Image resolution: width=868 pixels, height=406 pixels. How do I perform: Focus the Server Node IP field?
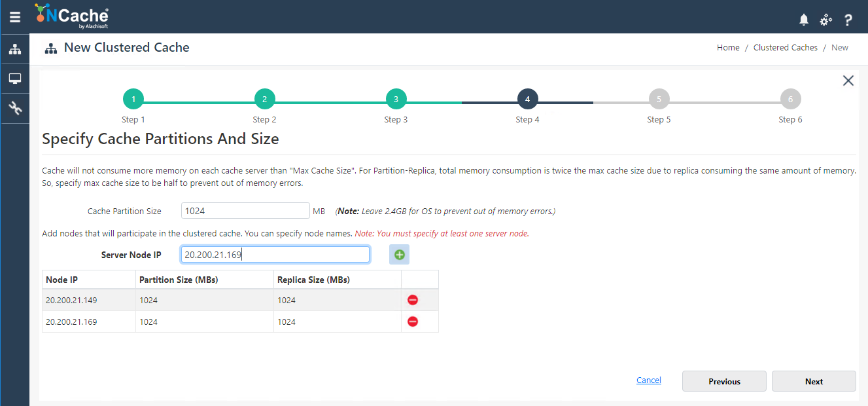tap(275, 255)
